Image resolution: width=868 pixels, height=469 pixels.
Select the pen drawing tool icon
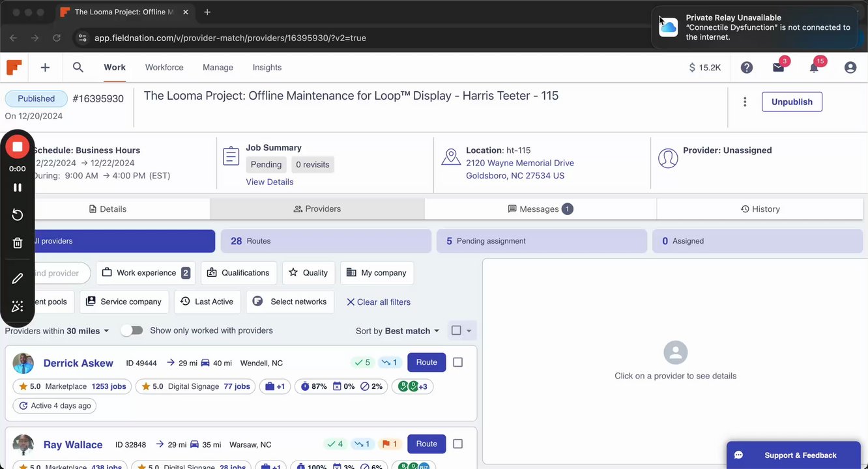tap(18, 278)
